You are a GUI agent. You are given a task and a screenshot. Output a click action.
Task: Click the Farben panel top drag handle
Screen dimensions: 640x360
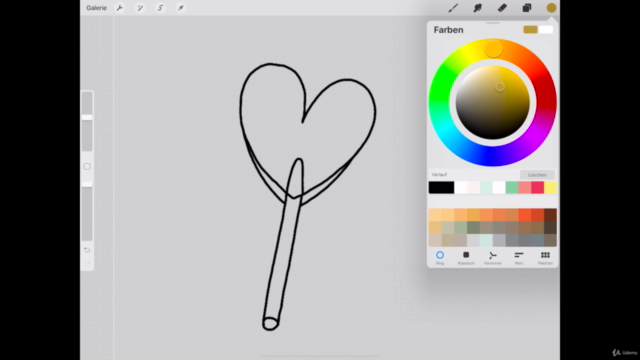[x=493, y=23]
